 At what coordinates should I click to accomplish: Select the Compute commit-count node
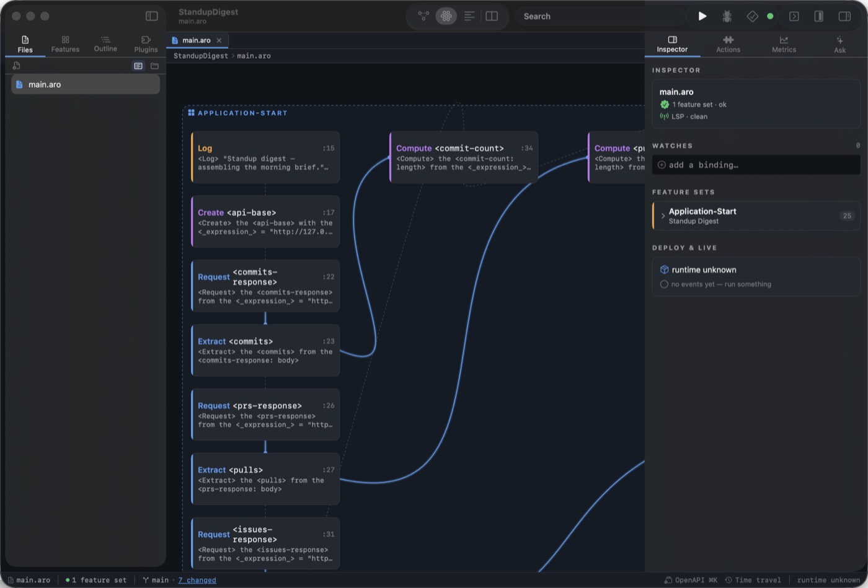(464, 157)
